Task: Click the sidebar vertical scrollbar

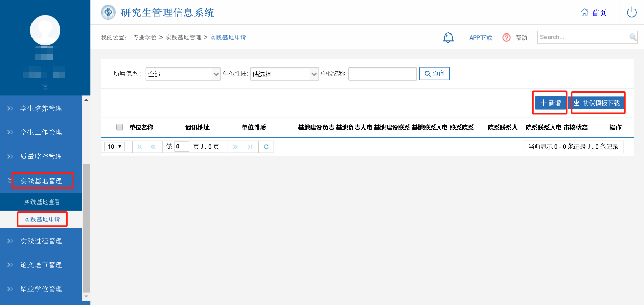Action: pos(86,228)
